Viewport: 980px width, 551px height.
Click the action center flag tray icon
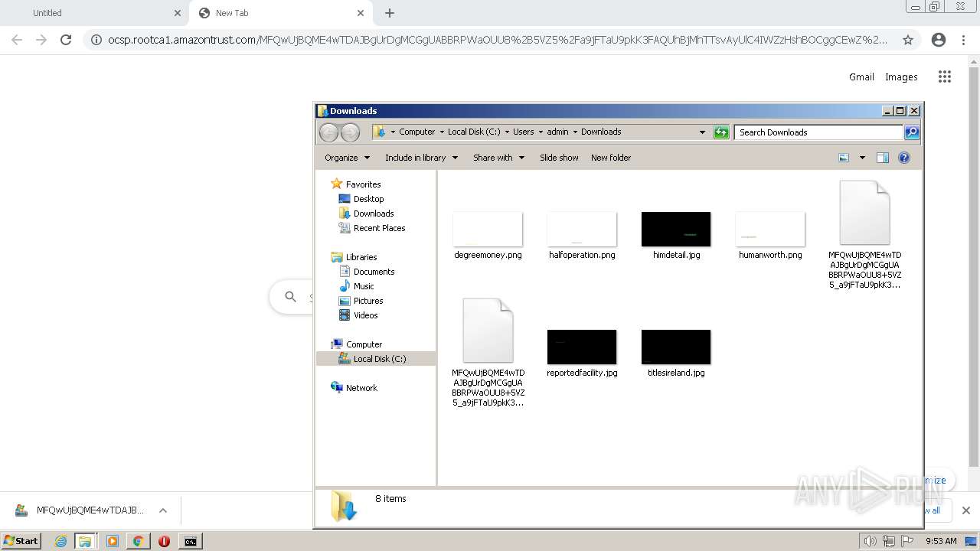pyautogui.click(x=907, y=541)
